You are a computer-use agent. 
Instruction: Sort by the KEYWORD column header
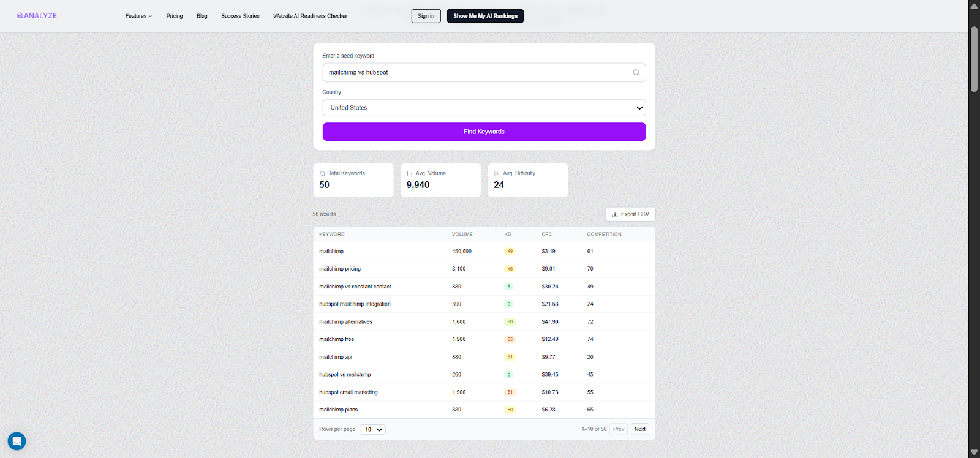[332, 235]
